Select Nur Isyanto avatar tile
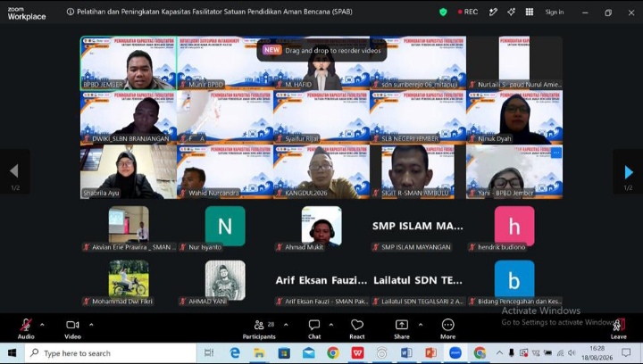 [225, 226]
